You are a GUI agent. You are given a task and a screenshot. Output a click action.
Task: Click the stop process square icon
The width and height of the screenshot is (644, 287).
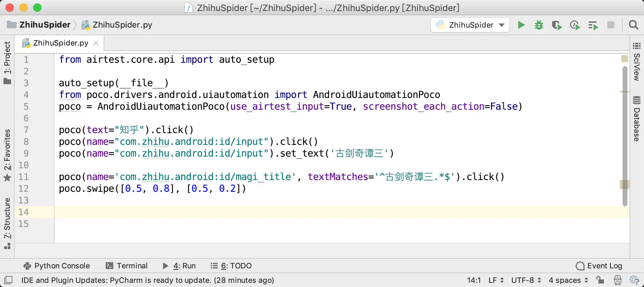point(611,25)
